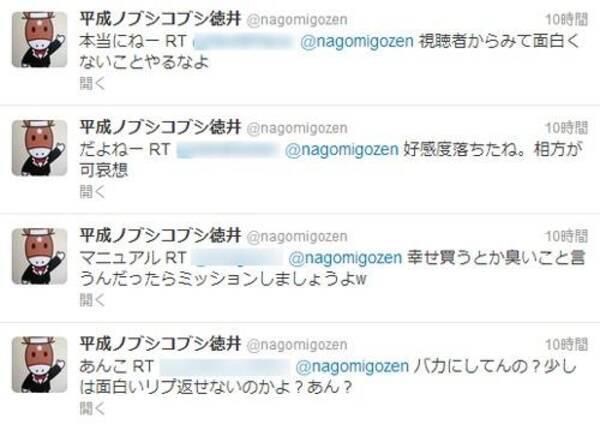The height and width of the screenshot is (430, 600).
Task: Open the @nagomigozen mention in the 本当にねー tweet
Action: coord(357,41)
